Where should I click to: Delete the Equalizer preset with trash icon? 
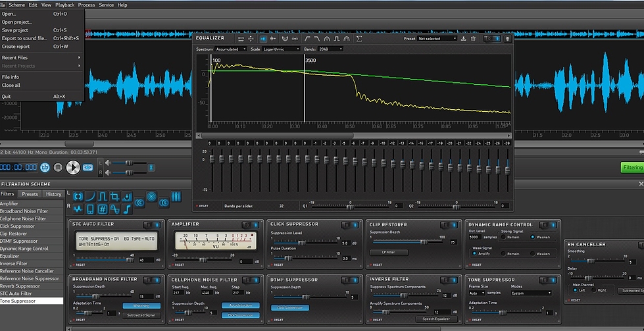tap(473, 39)
